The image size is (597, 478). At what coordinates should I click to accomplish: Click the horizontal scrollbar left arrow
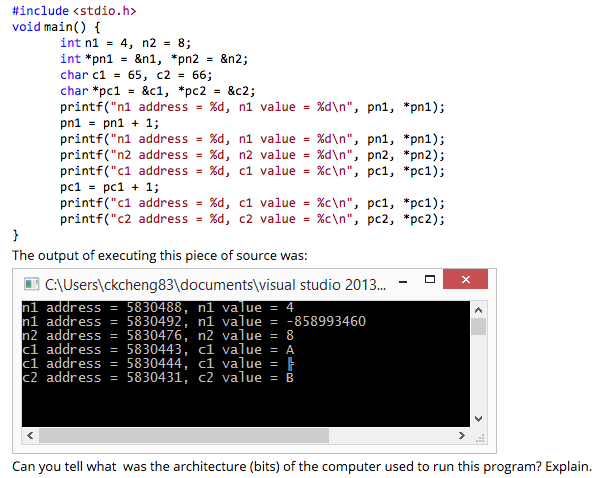30,435
